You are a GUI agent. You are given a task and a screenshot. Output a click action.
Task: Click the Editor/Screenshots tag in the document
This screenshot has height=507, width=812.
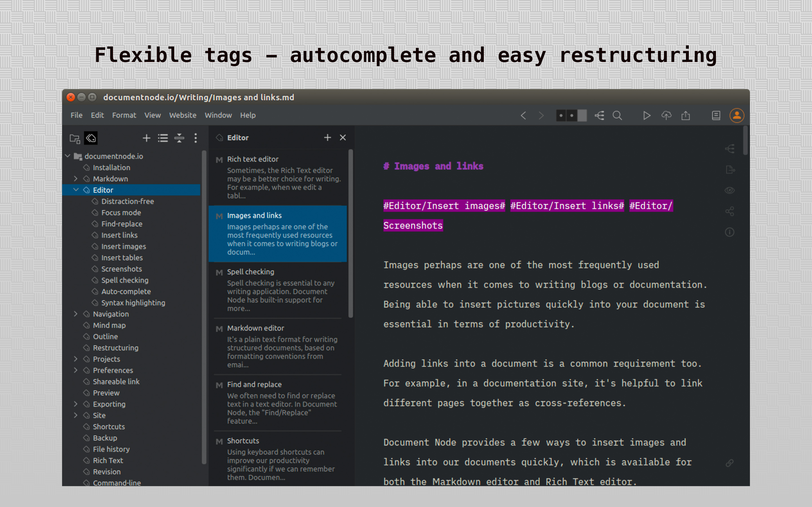click(x=413, y=225)
